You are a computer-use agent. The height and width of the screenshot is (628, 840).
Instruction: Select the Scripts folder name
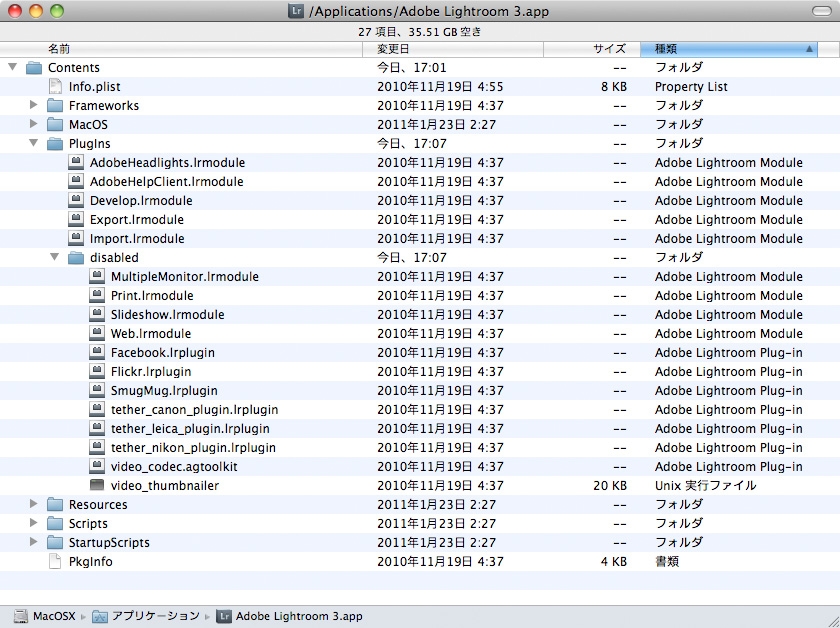coord(88,524)
